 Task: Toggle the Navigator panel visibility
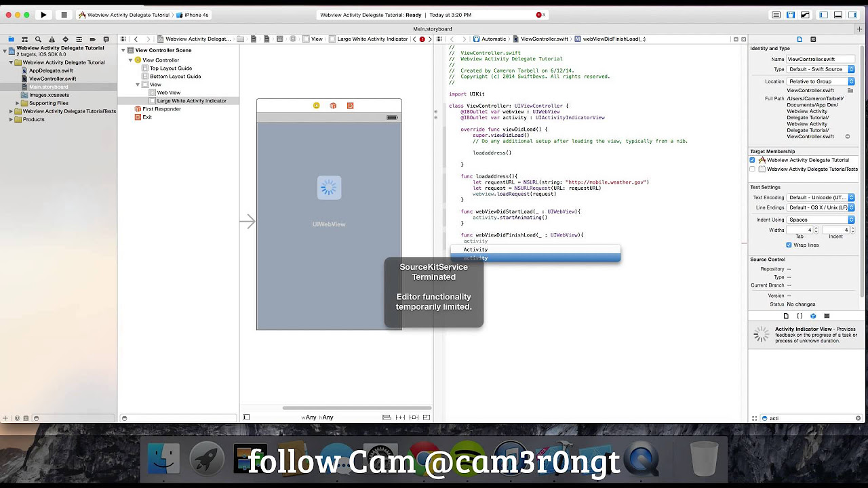[824, 15]
